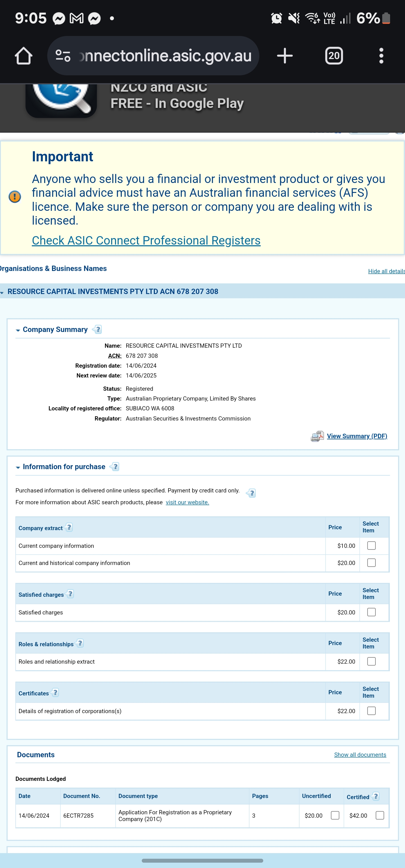
Task: Click the $10.00 price for current company information
Action: [x=346, y=546]
